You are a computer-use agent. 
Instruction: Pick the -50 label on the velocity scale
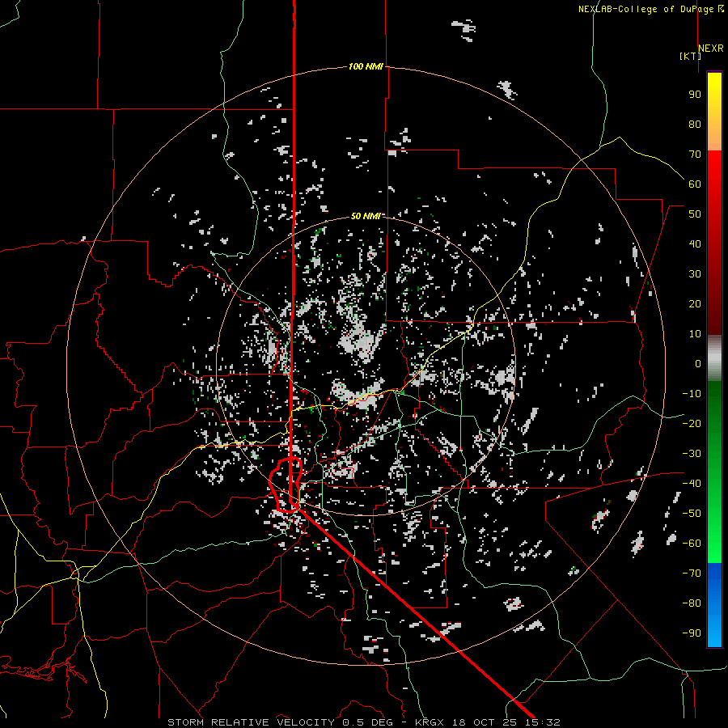(692, 514)
